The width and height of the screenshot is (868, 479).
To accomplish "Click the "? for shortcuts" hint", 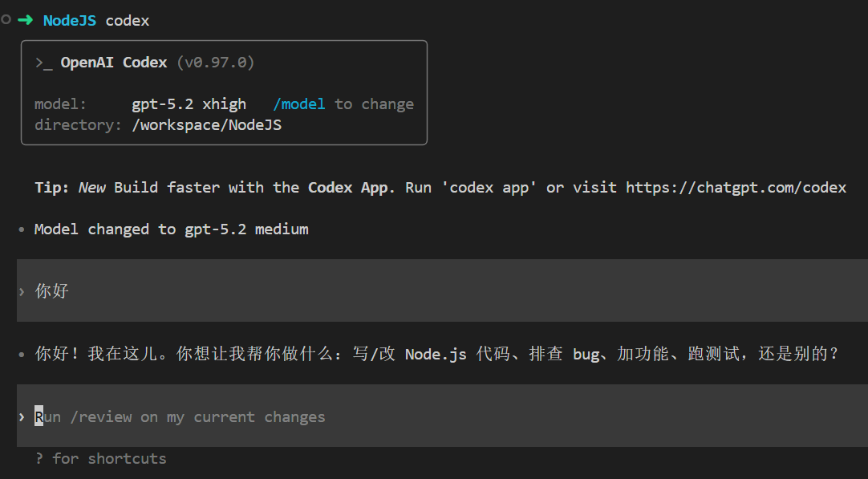I will 100,459.
